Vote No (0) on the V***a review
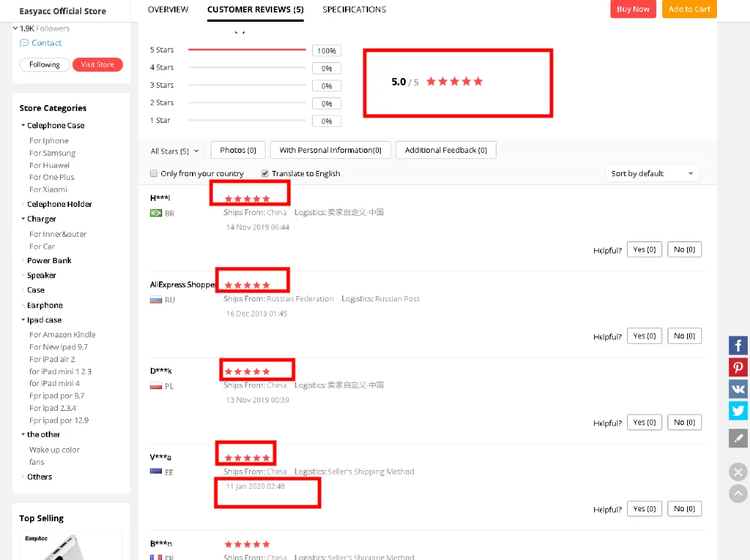This screenshot has width=750, height=560. click(x=685, y=509)
